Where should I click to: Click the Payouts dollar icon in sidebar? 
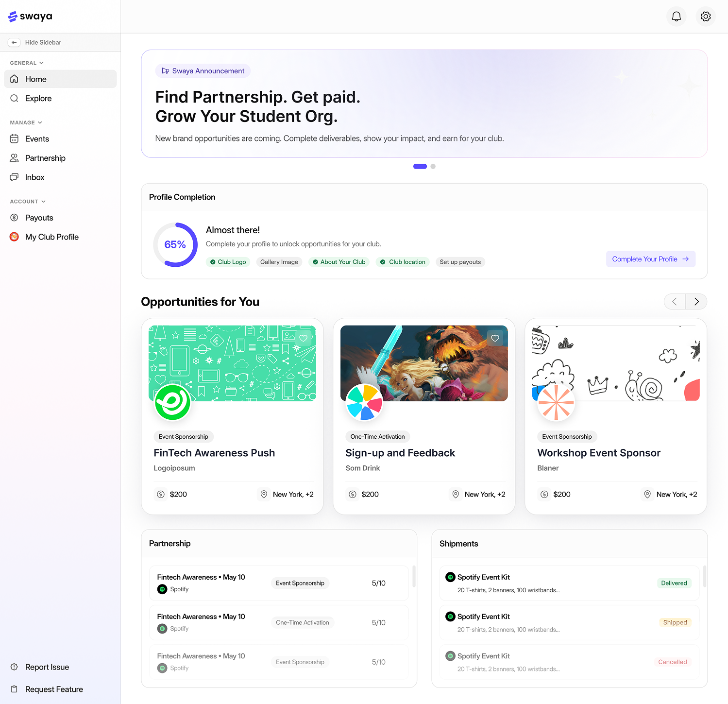click(15, 218)
